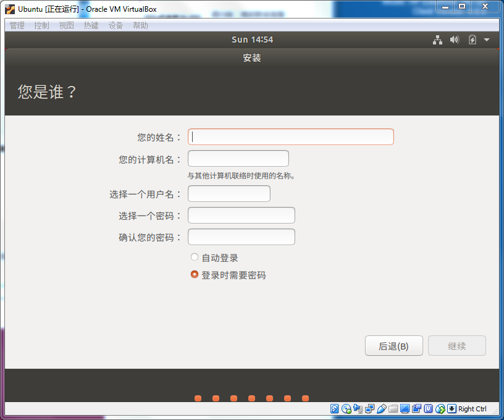Viewport: 504px width, 420px height.
Task: Open the Ubuntu volume indicator icon
Action: [x=454, y=40]
